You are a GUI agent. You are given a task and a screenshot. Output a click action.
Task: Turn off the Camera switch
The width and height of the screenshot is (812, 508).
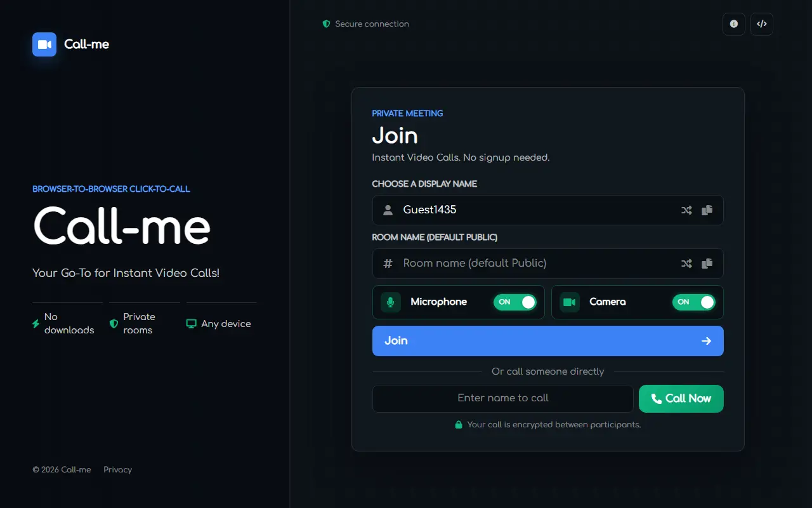tap(694, 302)
